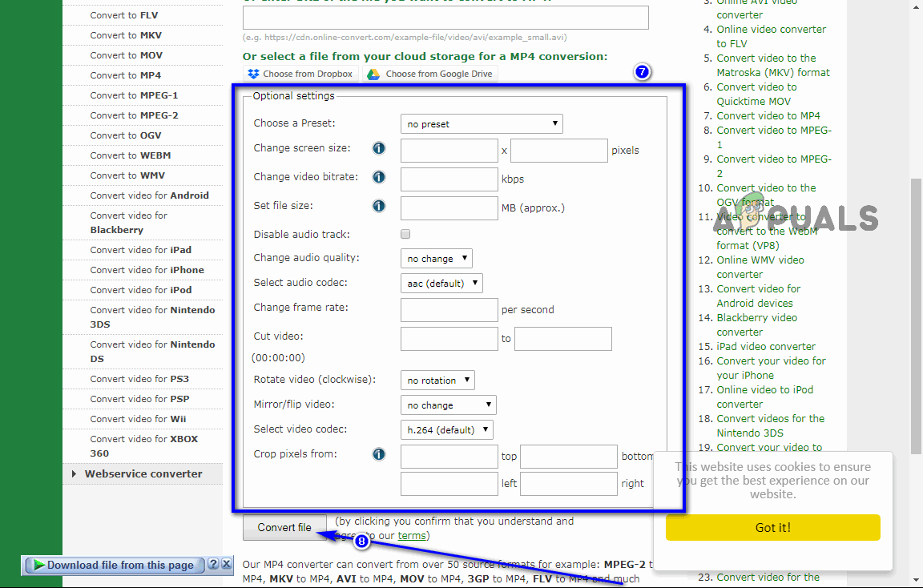Select Convert to WEBM in sidebar

(x=131, y=155)
